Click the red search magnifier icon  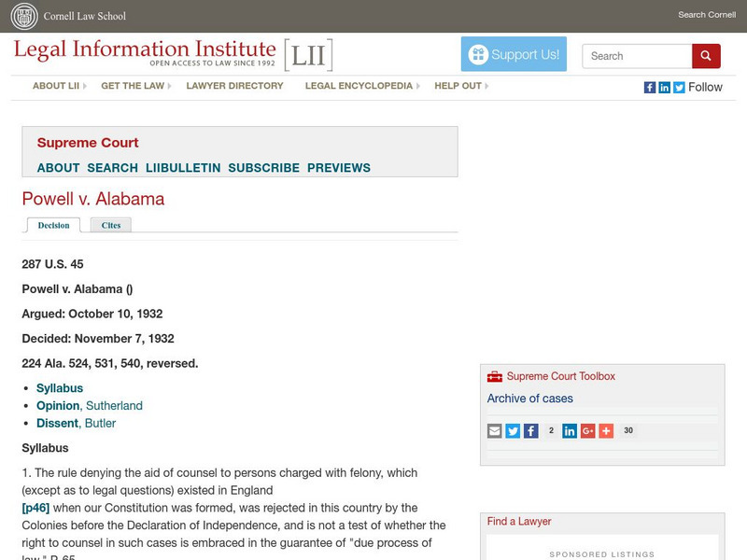click(707, 56)
